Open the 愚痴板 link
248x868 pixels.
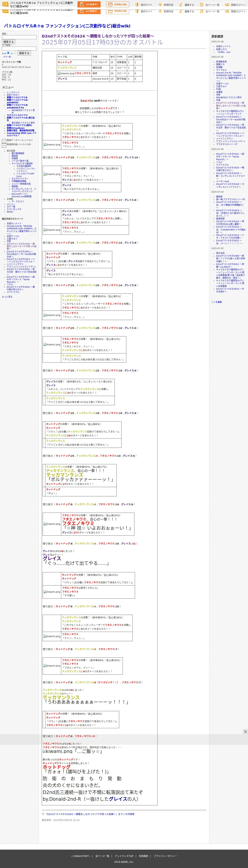click(14, 186)
